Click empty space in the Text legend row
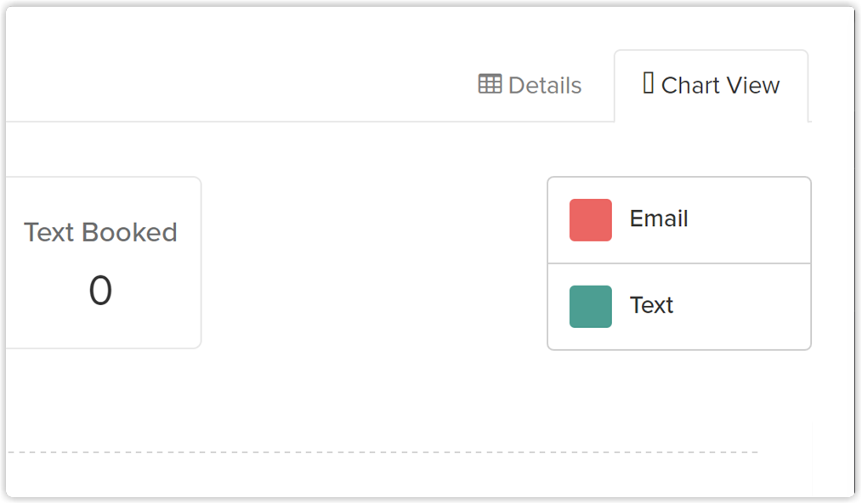The image size is (862, 504). (x=742, y=306)
